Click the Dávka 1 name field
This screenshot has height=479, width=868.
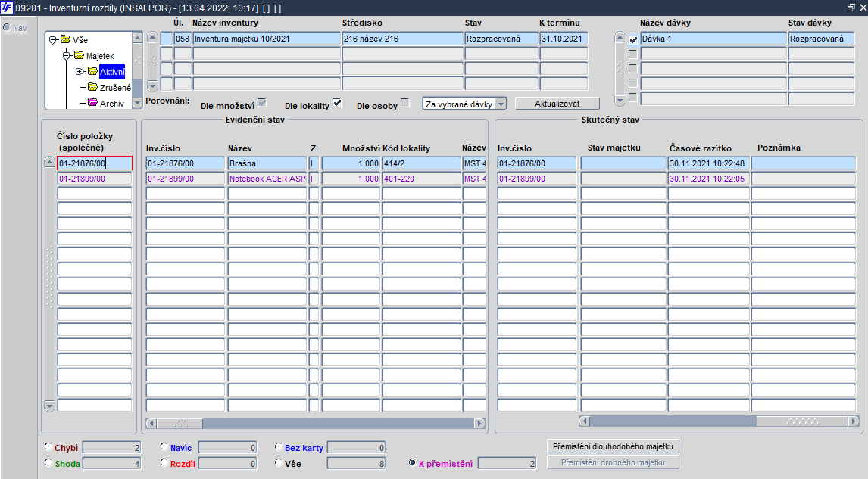pyautogui.click(x=713, y=39)
